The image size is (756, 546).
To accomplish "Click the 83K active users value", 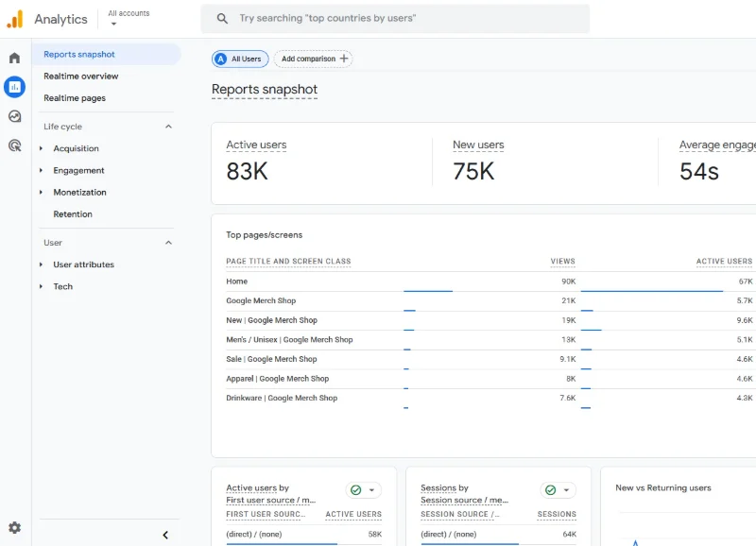I will coord(247,171).
